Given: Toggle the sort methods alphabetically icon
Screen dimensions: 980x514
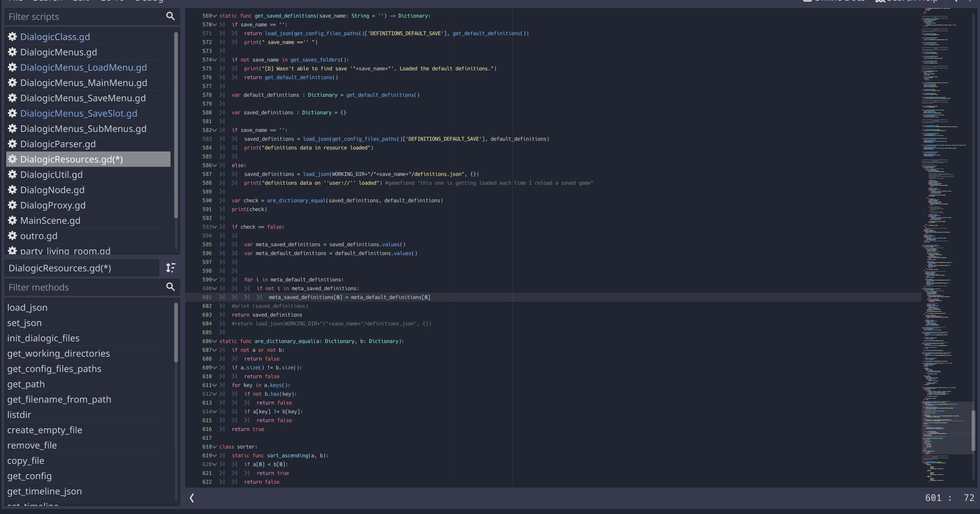Looking at the screenshot, I should click(171, 268).
